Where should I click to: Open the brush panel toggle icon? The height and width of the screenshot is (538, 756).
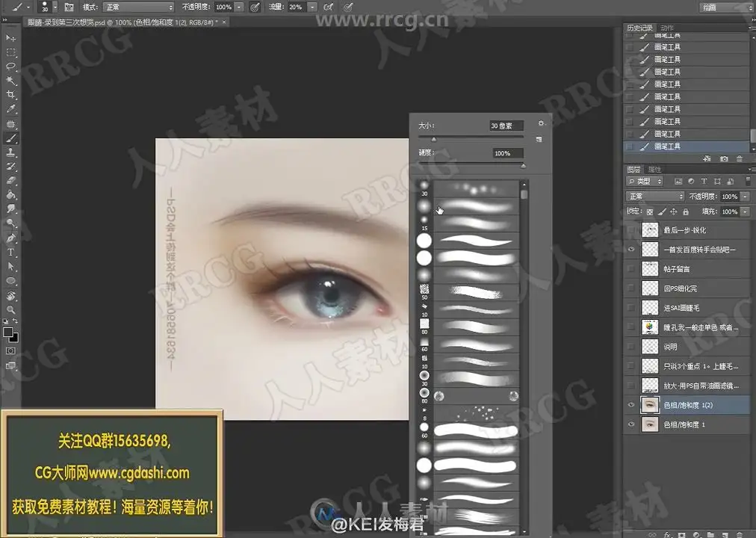click(x=69, y=7)
